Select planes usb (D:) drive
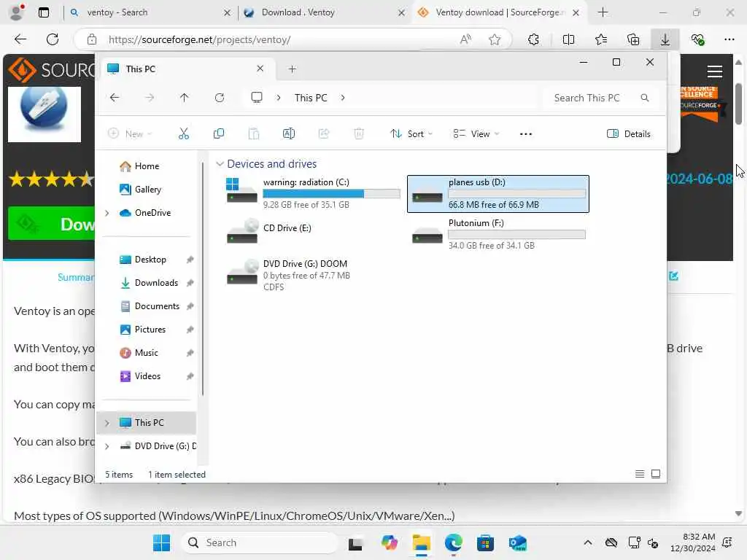The height and width of the screenshot is (560, 747). [x=498, y=193]
